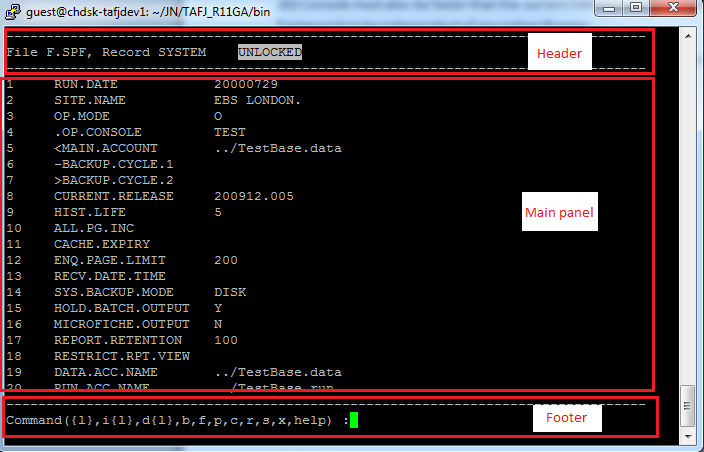This screenshot has height=452, width=704.
Task: Click the vertical scrollbar thumb
Action: coord(686,407)
